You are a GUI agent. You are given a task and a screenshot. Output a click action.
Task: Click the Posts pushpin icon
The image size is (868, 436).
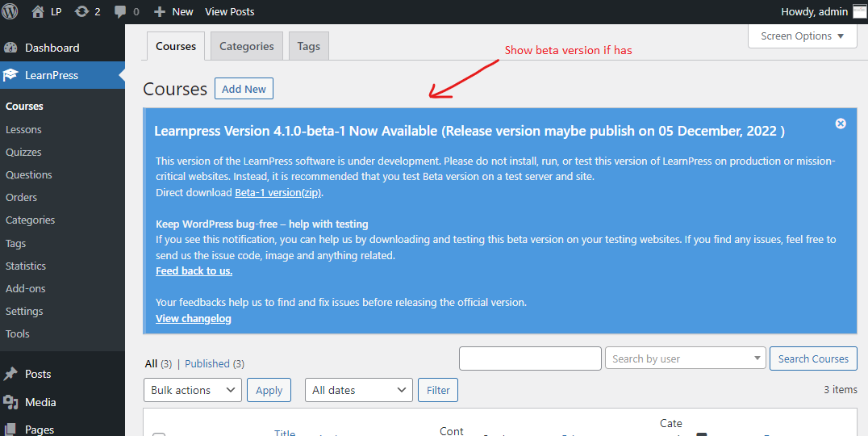click(x=10, y=374)
